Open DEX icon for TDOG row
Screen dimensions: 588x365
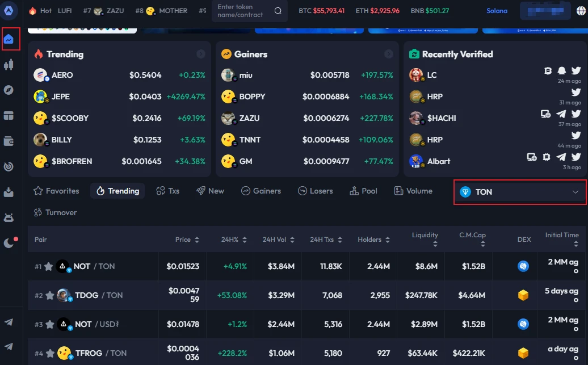(x=523, y=295)
